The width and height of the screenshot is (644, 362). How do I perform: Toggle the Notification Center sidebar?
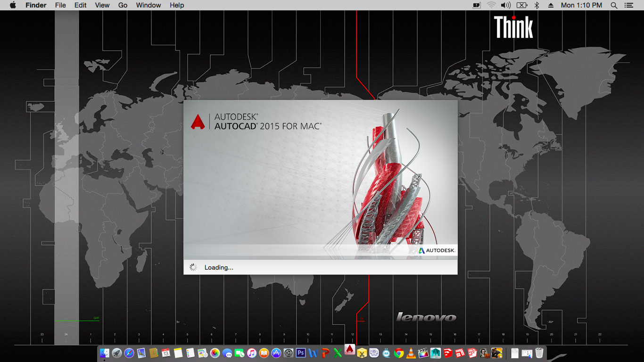(x=628, y=5)
